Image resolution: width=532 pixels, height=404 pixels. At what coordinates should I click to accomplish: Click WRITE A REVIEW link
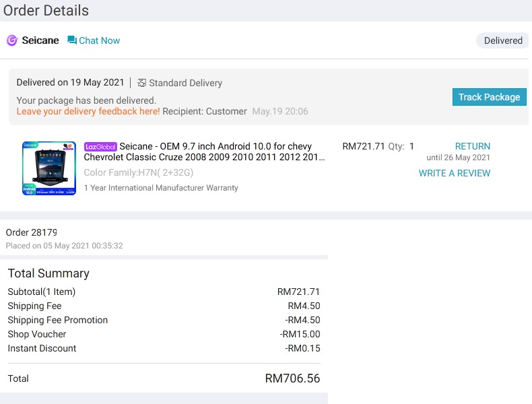pos(455,173)
